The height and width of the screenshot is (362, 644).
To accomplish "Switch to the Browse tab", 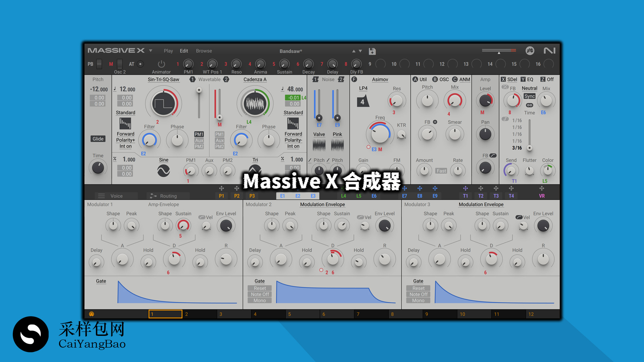I will tap(204, 51).
